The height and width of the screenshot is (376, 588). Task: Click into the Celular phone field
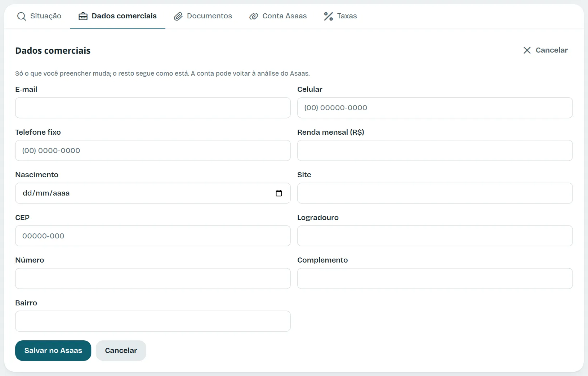click(x=435, y=108)
